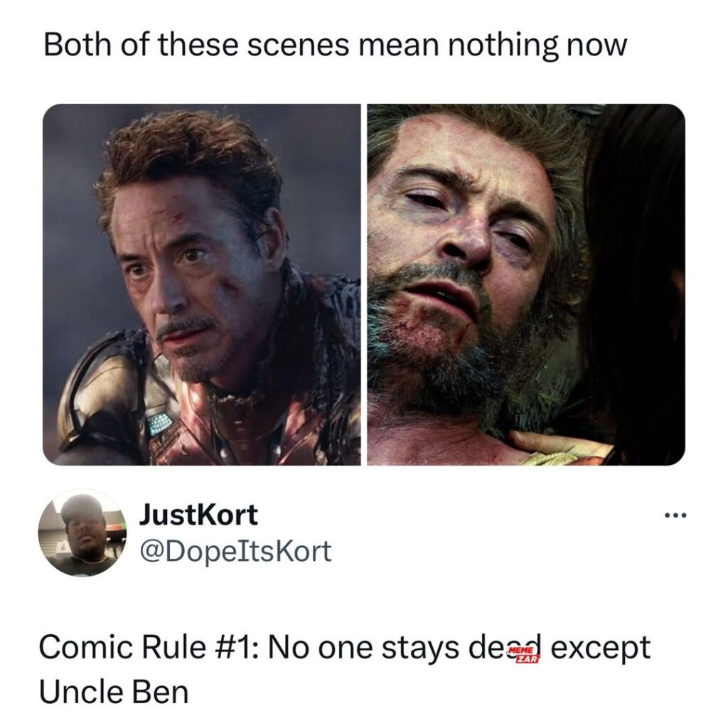Click the JustKort profile avatar
This screenshot has height=728, width=728.
pos(83,534)
